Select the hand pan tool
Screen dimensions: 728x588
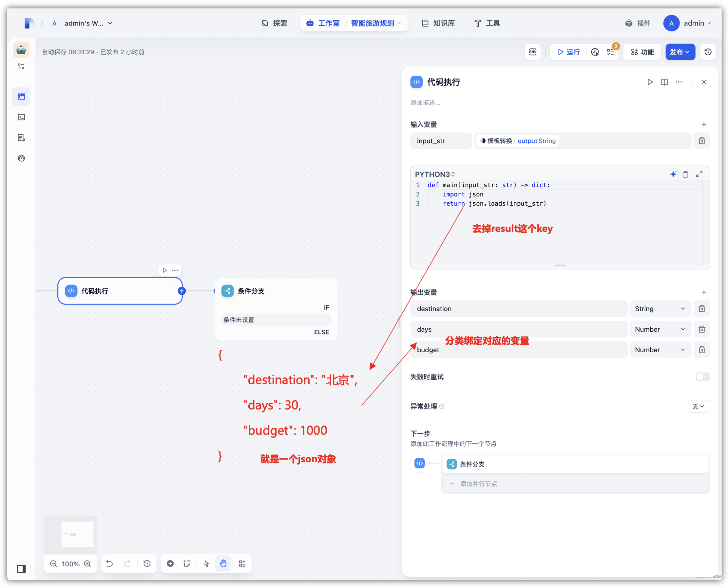[223, 563]
